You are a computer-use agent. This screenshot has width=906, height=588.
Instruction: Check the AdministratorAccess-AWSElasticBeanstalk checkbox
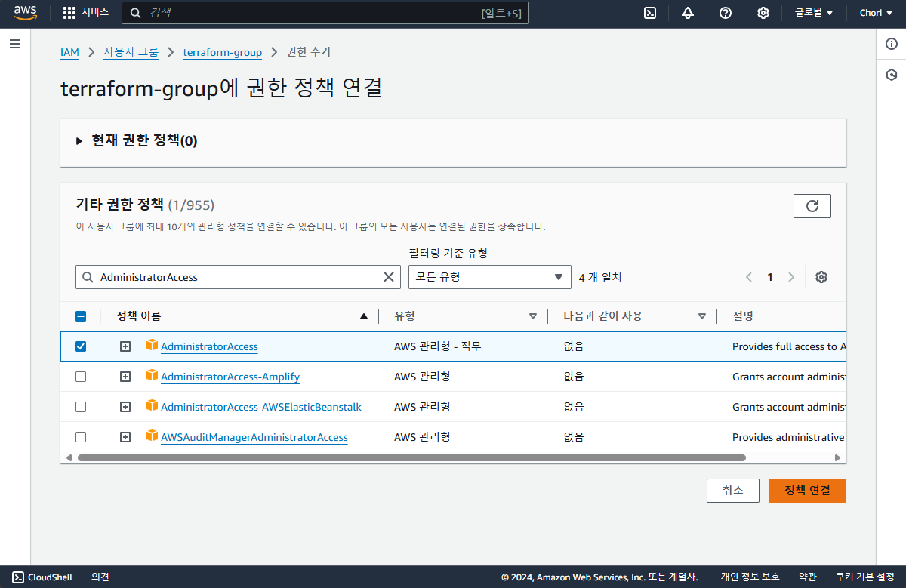click(x=81, y=407)
